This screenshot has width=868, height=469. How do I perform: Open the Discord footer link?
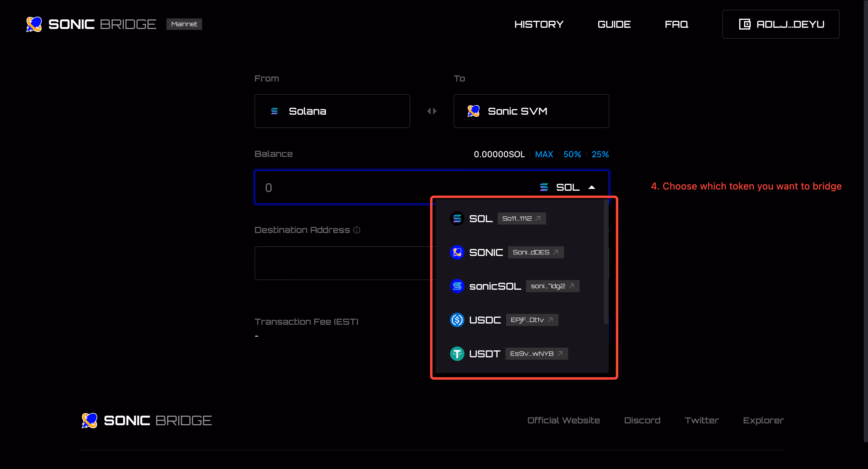pos(642,420)
